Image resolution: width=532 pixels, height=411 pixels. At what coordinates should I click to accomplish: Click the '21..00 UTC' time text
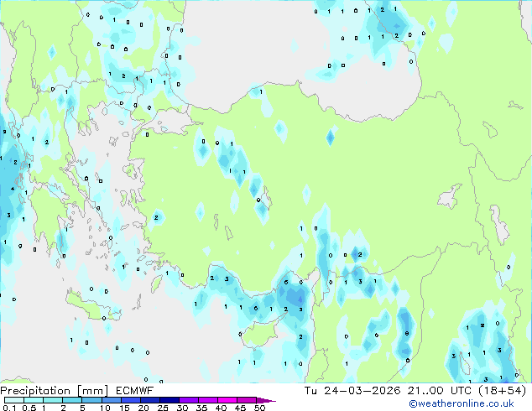[440, 391]
